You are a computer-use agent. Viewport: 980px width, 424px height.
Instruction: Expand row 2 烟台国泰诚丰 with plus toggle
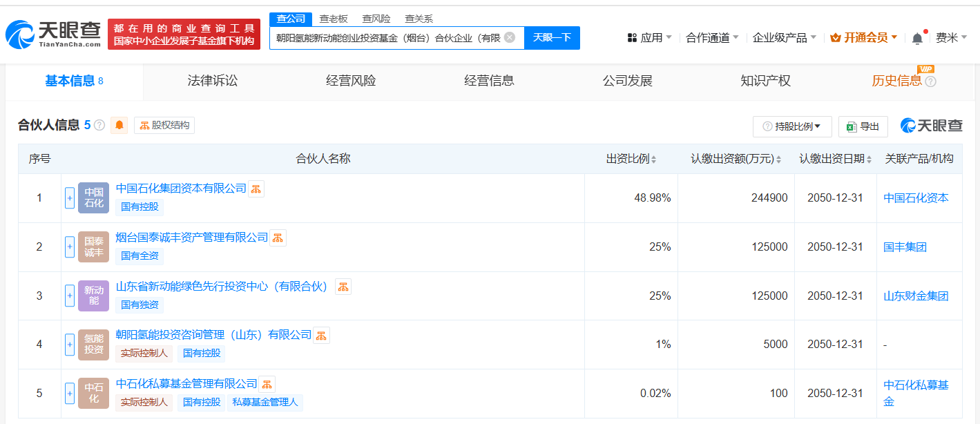pos(70,247)
